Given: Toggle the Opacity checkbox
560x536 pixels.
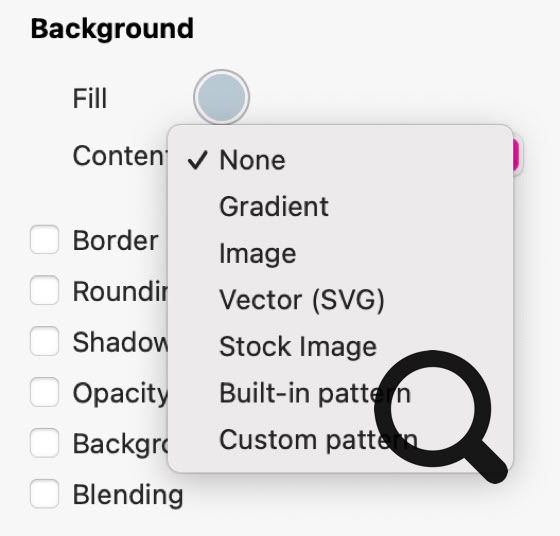Looking at the screenshot, I should pyautogui.click(x=45, y=392).
